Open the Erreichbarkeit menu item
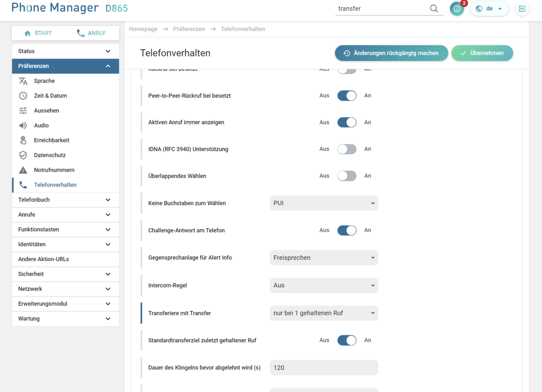The width and height of the screenshot is (542, 392). pyautogui.click(x=51, y=140)
